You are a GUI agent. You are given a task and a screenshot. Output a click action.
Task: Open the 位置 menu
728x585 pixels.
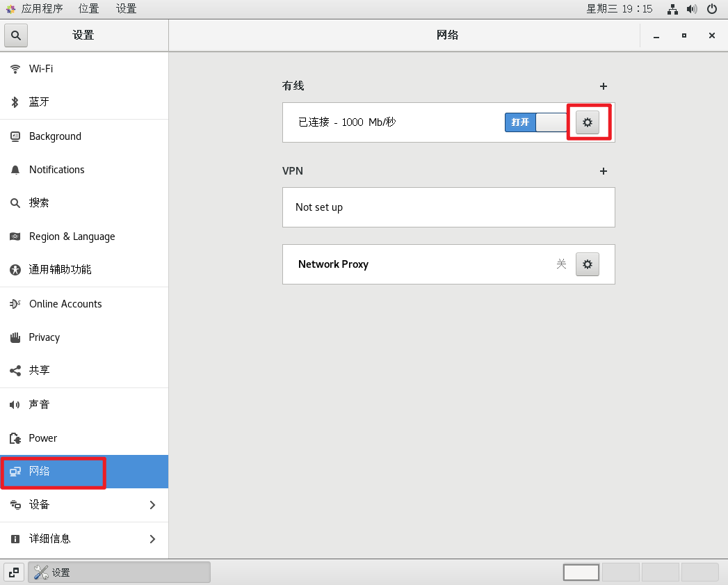click(89, 9)
